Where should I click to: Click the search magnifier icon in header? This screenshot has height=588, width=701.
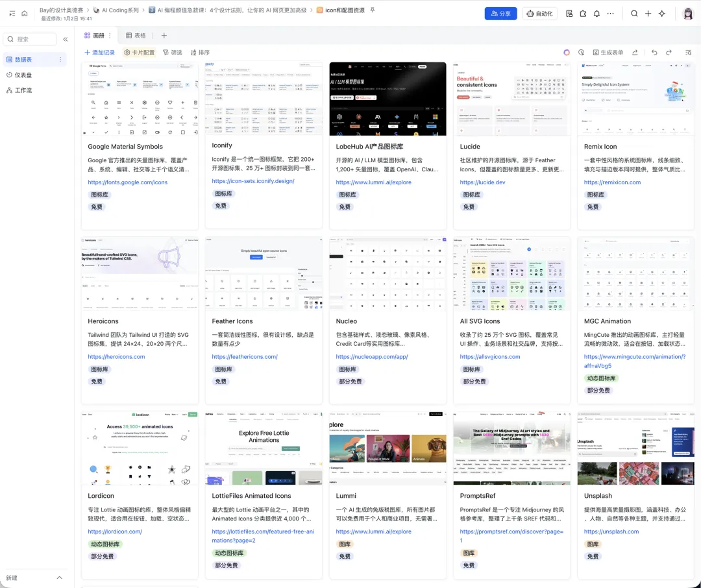pyautogui.click(x=634, y=14)
